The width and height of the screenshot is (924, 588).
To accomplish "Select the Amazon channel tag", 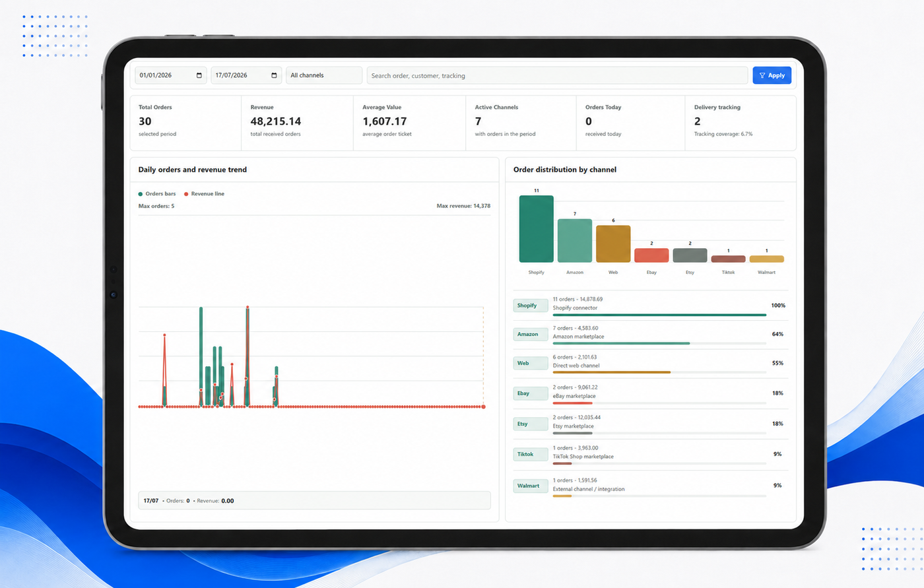I will pyautogui.click(x=531, y=335).
